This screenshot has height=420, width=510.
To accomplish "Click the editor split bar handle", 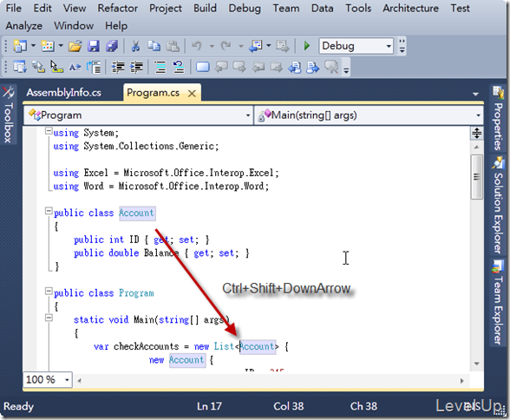I will coord(476,134).
